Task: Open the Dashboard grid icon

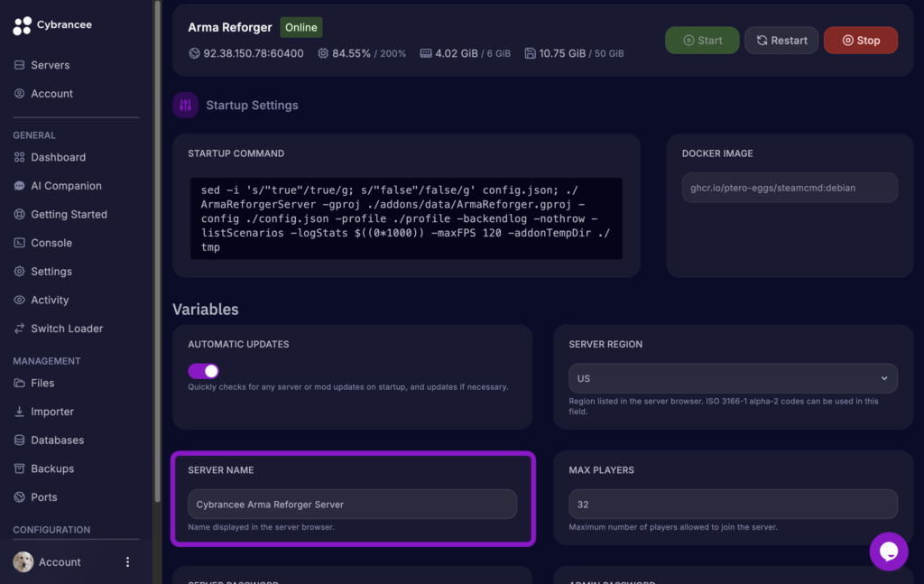Action: pos(20,157)
